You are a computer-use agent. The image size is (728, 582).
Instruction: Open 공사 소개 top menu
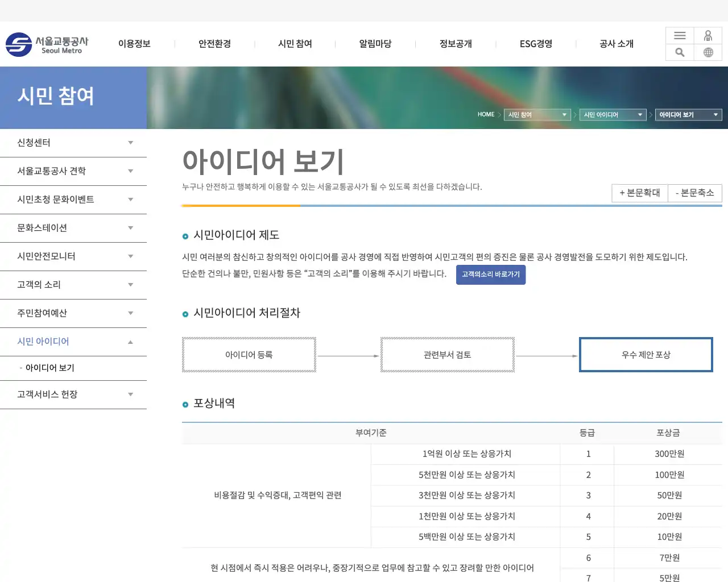[x=617, y=44]
